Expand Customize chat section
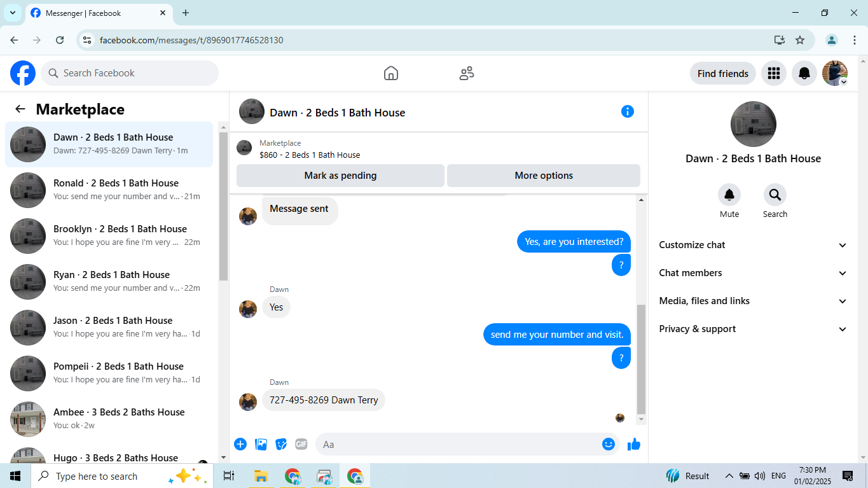868x488 pixels. (754, 245)
